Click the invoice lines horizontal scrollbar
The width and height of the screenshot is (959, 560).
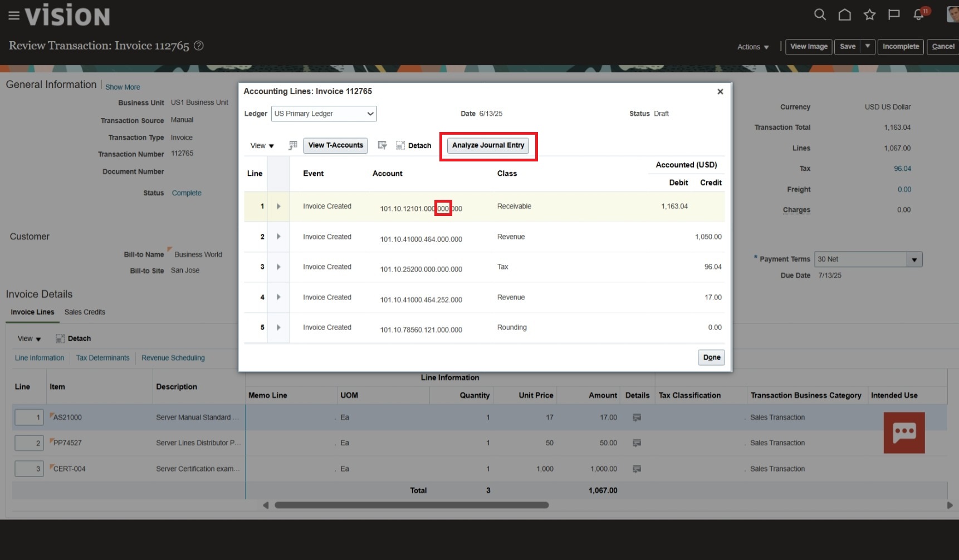[x=412, y=505]
